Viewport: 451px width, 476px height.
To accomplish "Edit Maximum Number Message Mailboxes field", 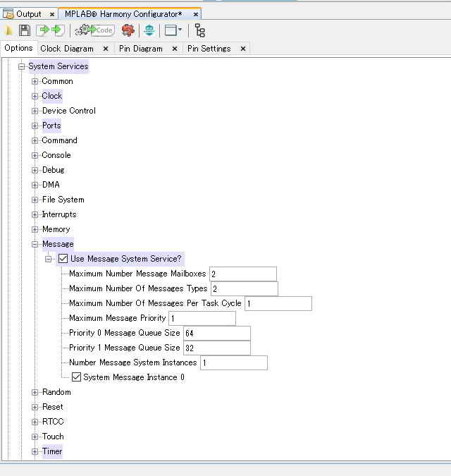I will coord(243,274).
